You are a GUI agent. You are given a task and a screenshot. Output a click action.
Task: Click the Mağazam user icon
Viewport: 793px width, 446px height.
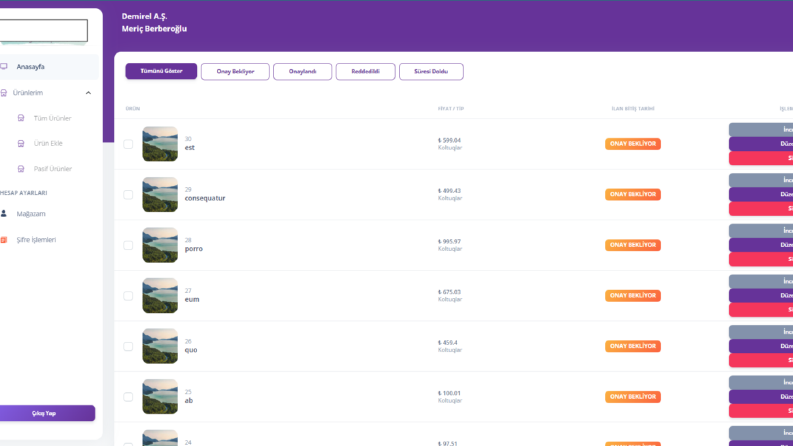point(4,214)
